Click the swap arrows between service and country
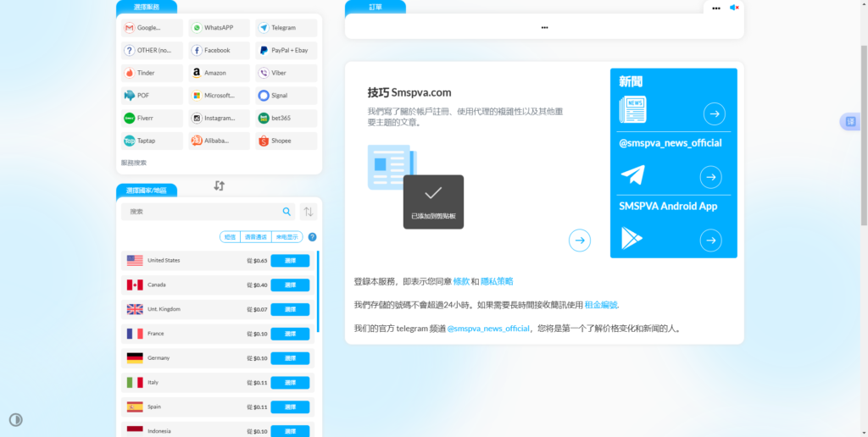 (x=220, y=185)
